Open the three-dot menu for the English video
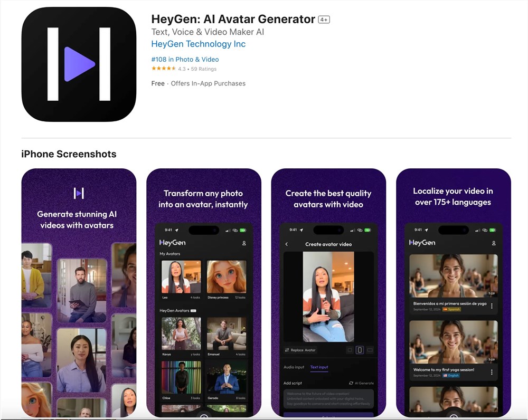Image resolution: width=528 pixels, height=420 pixels. click(x=492, y=372)
